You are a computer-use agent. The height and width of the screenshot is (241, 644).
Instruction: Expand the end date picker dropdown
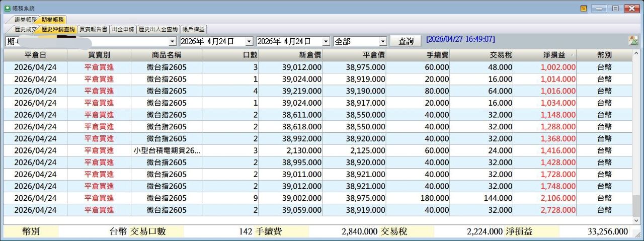click(326, 41)
